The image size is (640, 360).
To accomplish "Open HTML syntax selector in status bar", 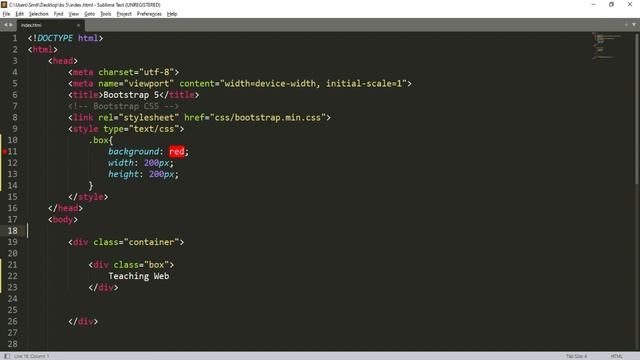I will click(616, 356).
